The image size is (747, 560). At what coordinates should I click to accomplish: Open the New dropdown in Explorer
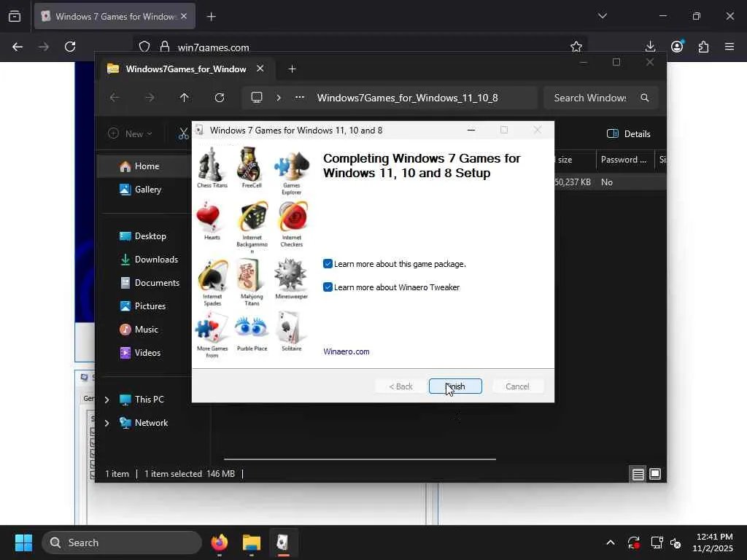[130, 134]
